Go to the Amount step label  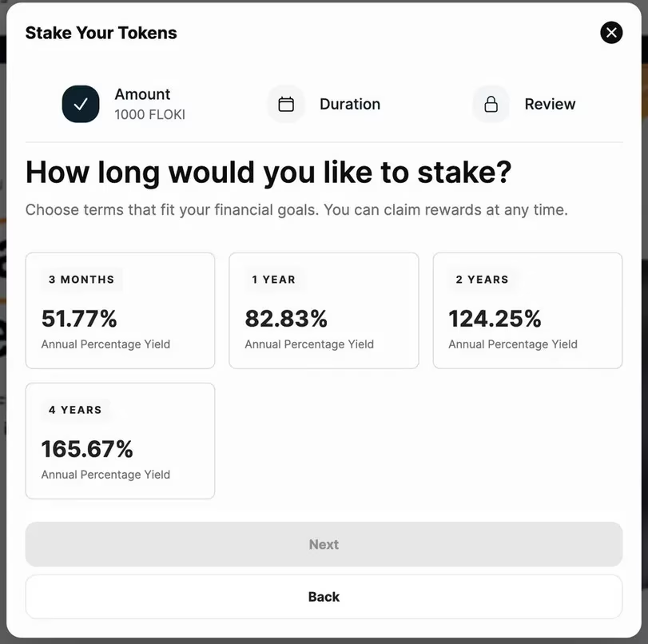point(142,94)
